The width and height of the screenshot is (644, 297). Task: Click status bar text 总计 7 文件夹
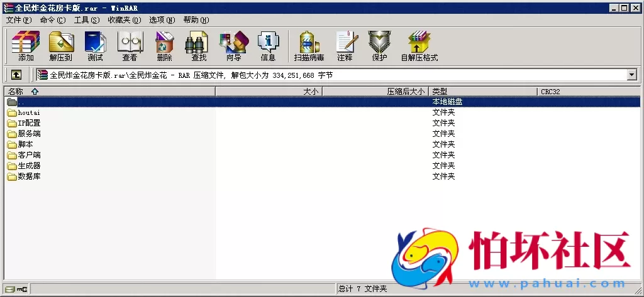(x=363, y=289)
